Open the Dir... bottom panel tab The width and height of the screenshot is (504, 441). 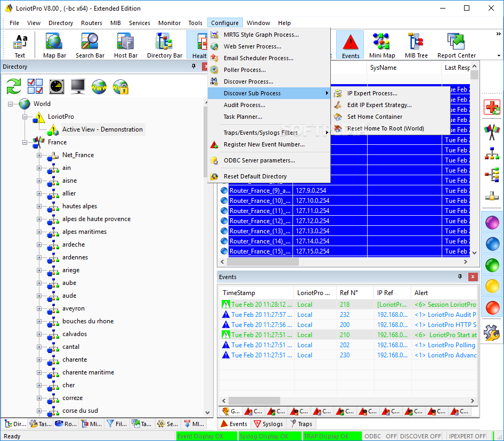pos(15,424)
